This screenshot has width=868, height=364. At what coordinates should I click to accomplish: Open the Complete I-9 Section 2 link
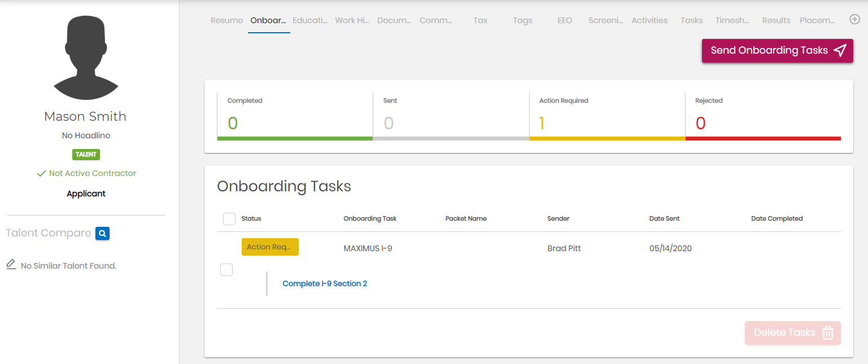[x=325, y=283]
